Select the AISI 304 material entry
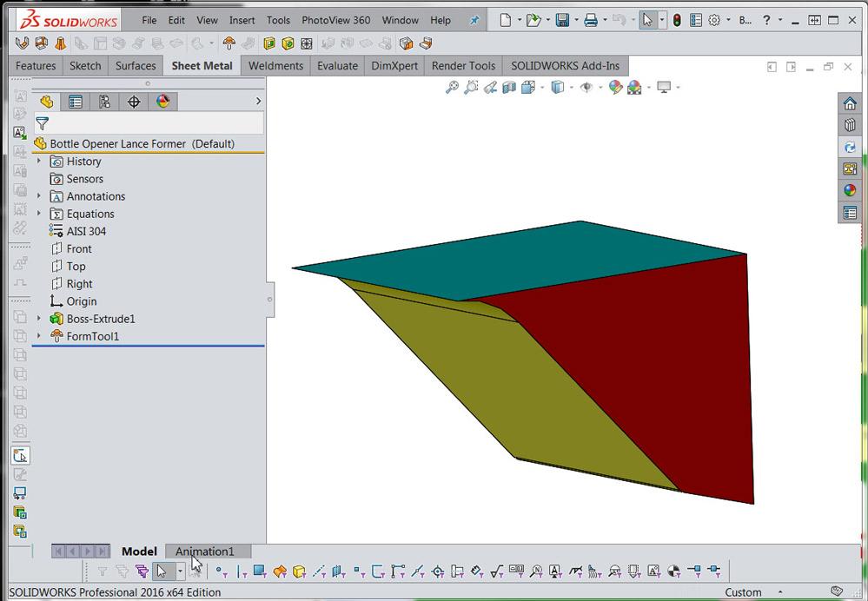This screenshot has height=601, width=868. pyautogui.click(x=86, y=232)
